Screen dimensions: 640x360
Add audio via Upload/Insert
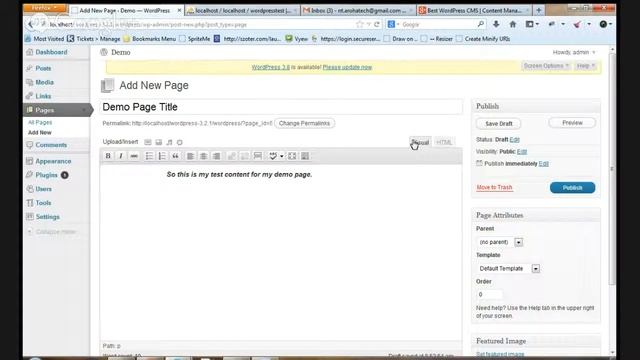coord(169,142)
